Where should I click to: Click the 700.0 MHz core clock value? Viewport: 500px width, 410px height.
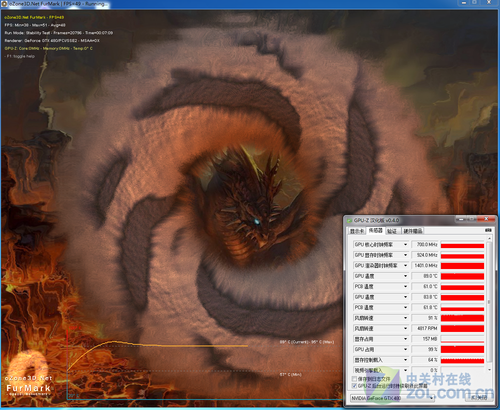point(425,245)
